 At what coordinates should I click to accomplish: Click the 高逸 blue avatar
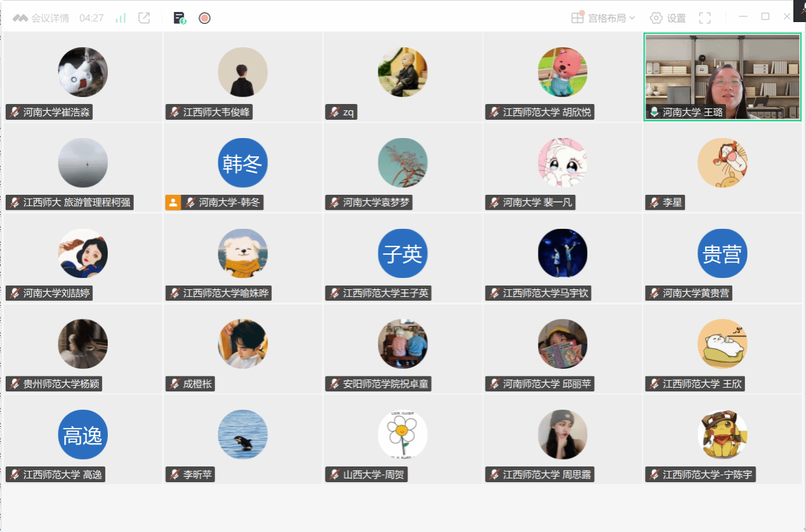pos(83,435)
